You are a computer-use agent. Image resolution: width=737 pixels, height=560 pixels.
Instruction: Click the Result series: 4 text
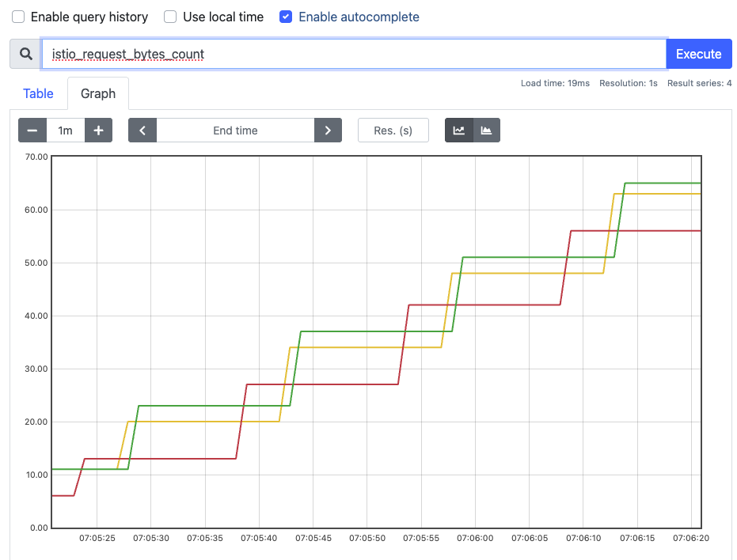(x=700, y=83)
